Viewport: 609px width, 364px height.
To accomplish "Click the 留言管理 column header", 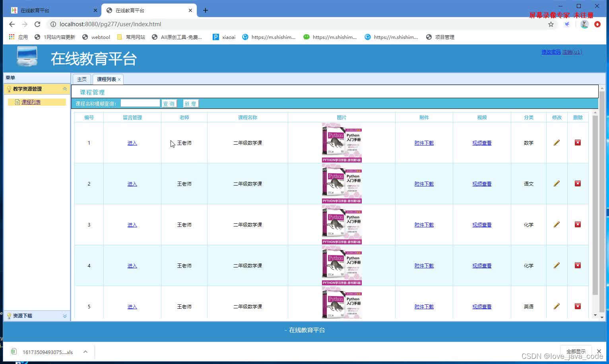I will 132,118.
